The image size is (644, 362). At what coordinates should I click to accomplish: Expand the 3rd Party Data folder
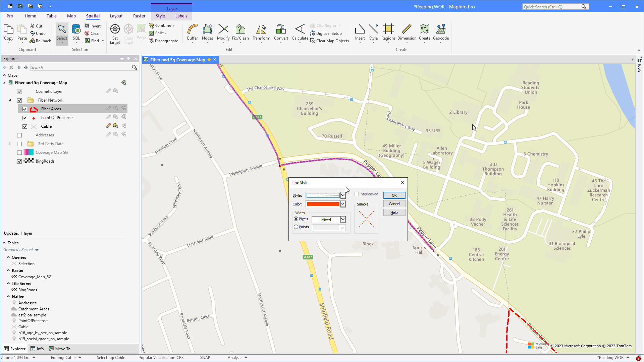[x=10, y=143]
